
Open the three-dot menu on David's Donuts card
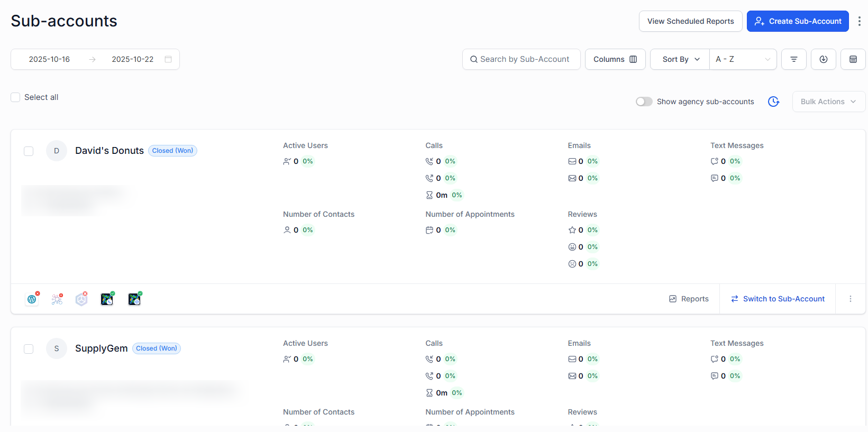(850, 299)
